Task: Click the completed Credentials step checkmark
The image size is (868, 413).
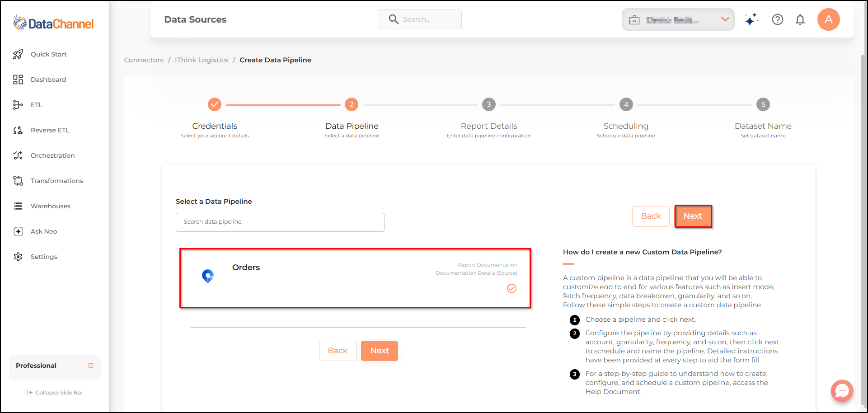Action: 215,104
